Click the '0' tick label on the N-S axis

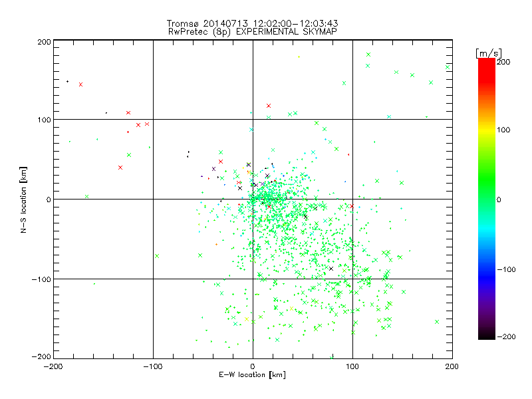coord(49,199)
